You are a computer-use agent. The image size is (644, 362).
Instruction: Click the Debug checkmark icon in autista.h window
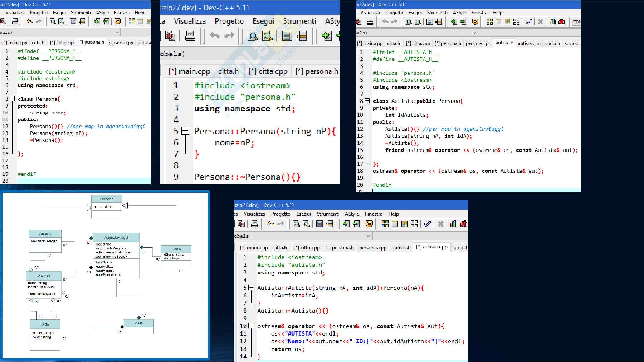[x=528, y=22]
